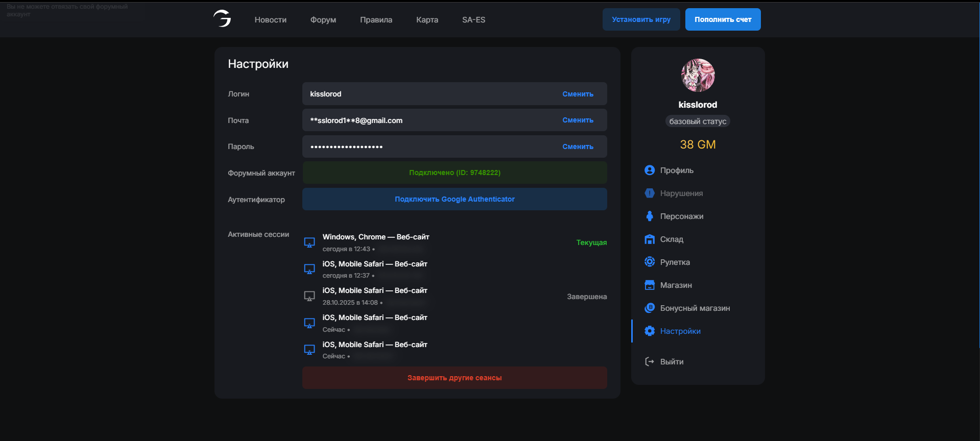Click the Магазин storefront icon

tap(649, 285)
